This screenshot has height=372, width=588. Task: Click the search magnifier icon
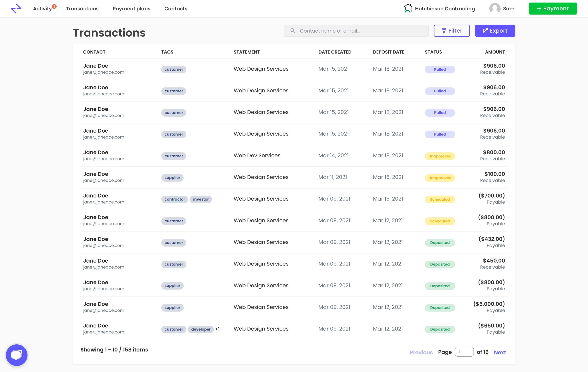(293, 31)
